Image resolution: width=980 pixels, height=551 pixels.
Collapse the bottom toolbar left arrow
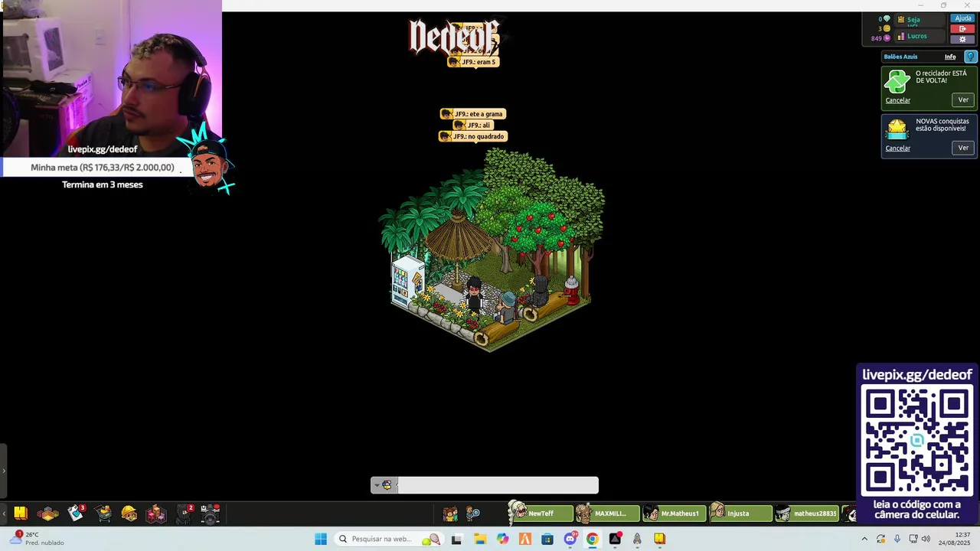[x=4, y=514]
